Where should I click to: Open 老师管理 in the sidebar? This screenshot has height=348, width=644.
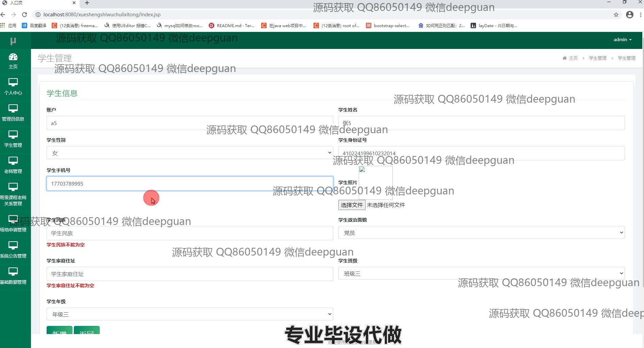13,165
